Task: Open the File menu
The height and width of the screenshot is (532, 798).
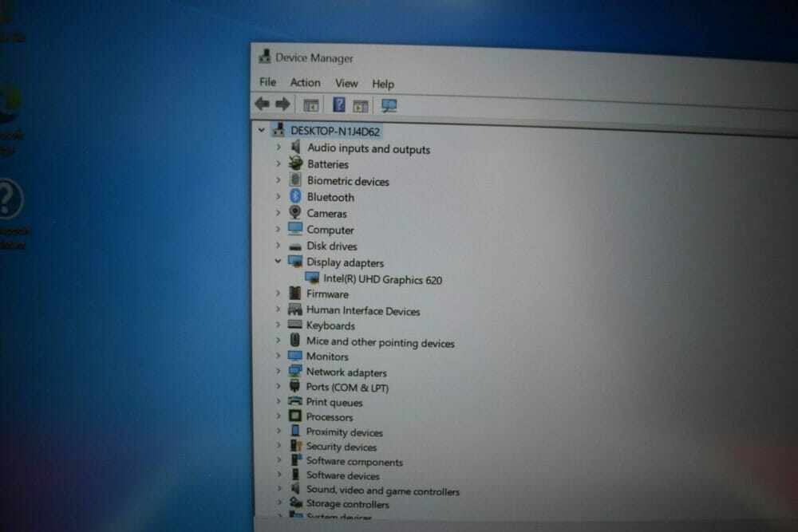Action: pos(267,81)
